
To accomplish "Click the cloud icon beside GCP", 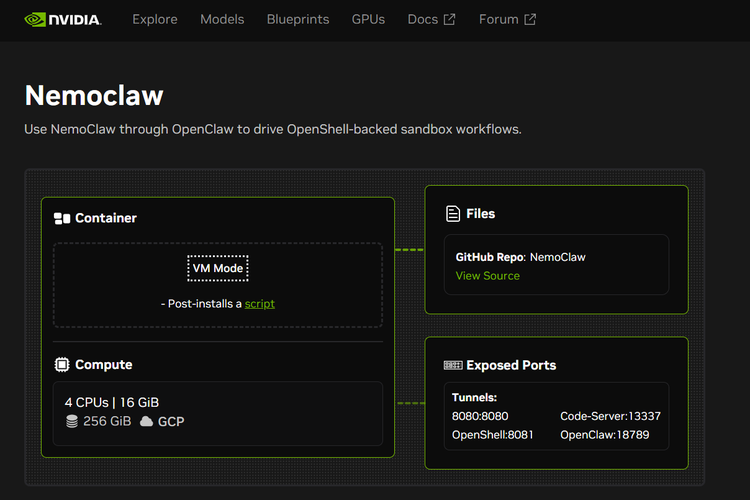I will pyautogui.click(x=146, y=422).
